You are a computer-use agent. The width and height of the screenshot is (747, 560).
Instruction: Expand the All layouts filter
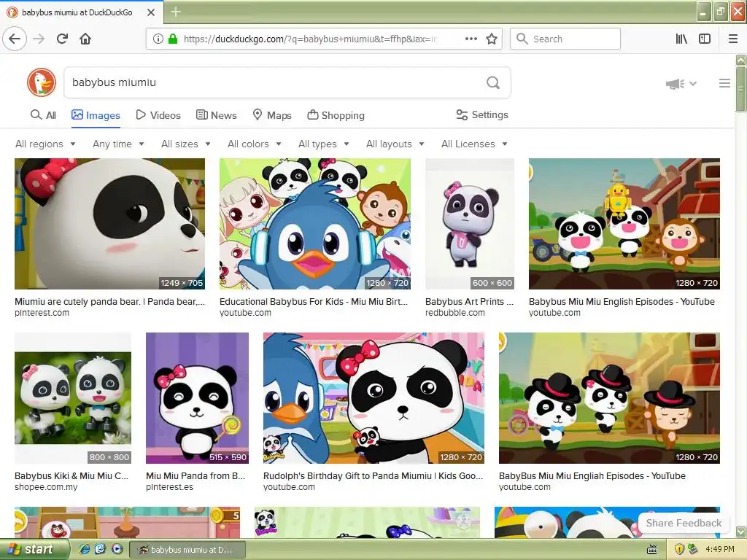[395, 144]
